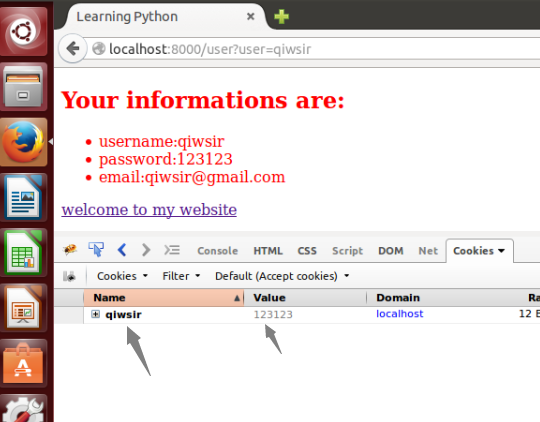Open LibreOffice Calc from the launcher
Screen dimensions: 540x422
tap(24, 253)
